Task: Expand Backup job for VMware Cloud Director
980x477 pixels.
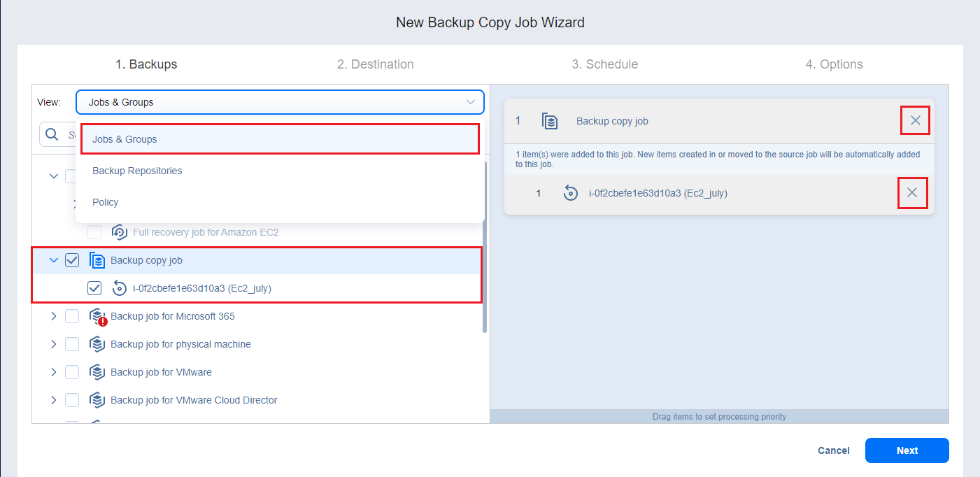Action: 54,400
